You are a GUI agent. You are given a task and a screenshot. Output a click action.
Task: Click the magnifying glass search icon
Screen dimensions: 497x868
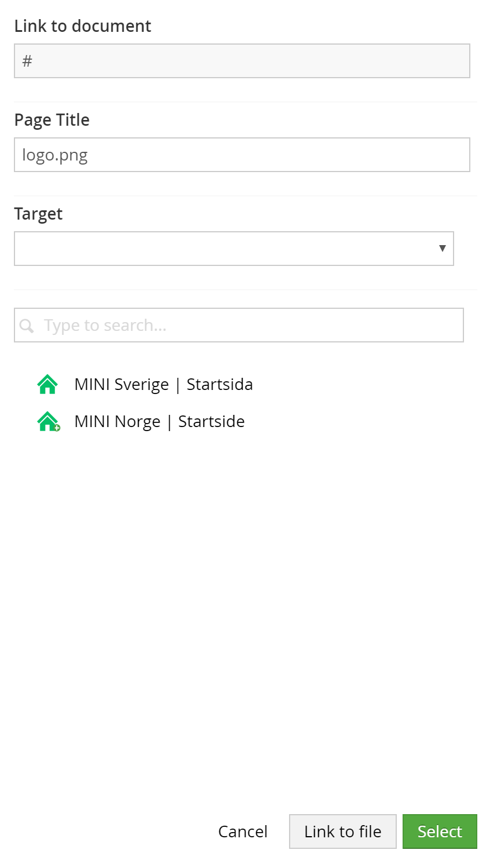(27, 326)
